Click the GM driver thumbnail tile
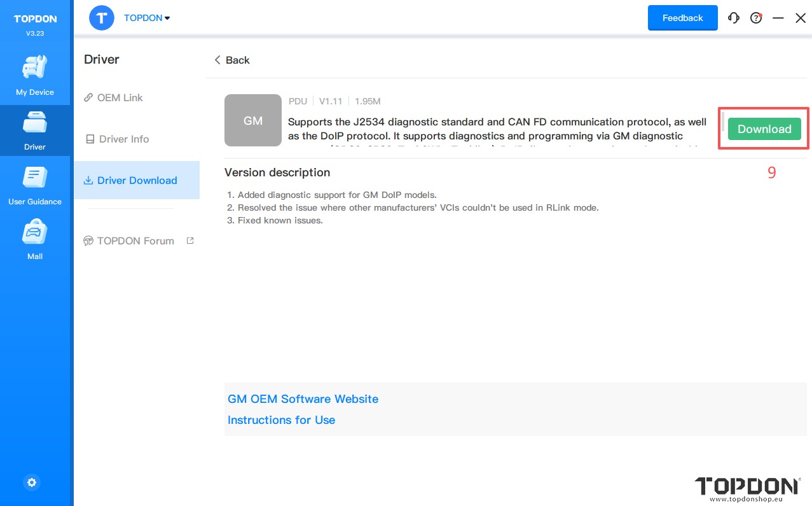This screenshot has width=812, height=506. point(253,120)
